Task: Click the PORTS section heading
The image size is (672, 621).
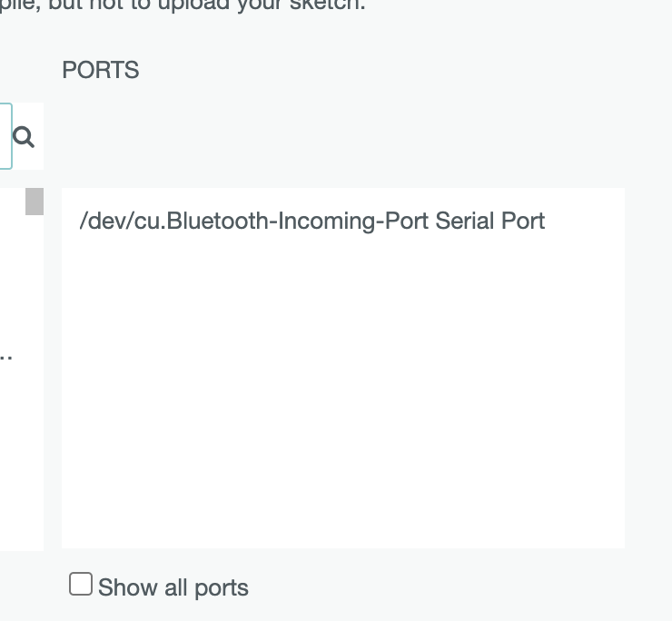Action: pos(100,70)
